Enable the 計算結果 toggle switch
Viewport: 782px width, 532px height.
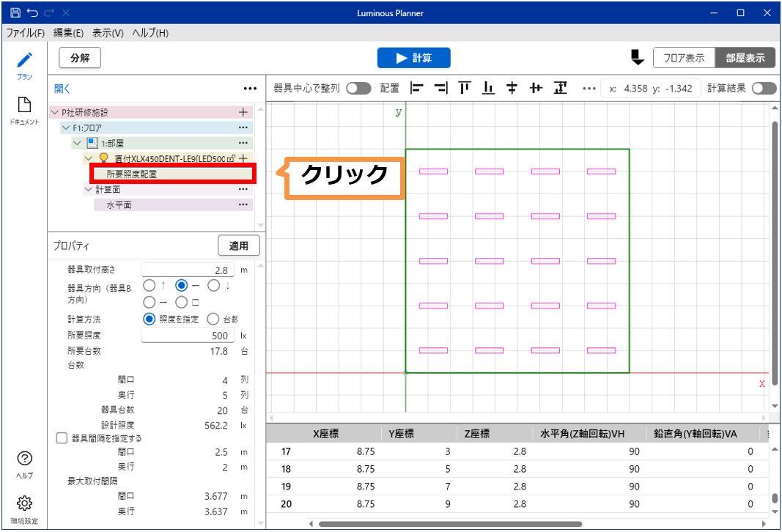click(763, 88)
